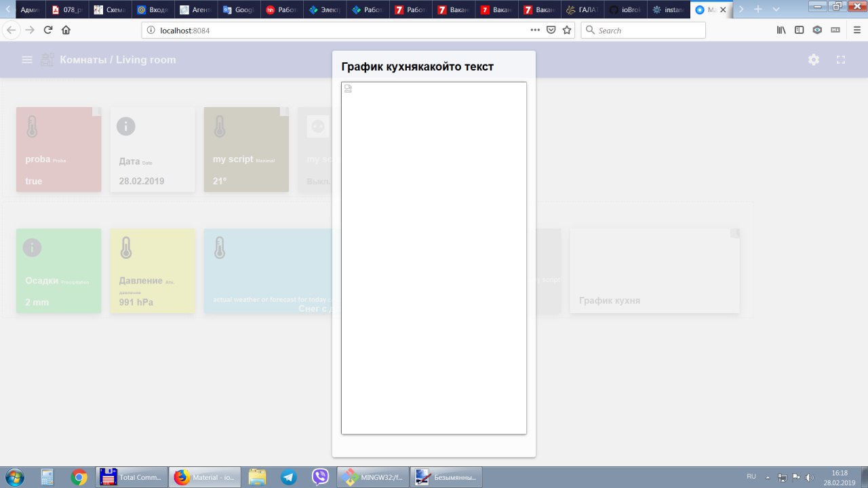Select the Осадки 2 mm tile
Image resolution: width=868 pixels, height=488 pixels.
59,271
